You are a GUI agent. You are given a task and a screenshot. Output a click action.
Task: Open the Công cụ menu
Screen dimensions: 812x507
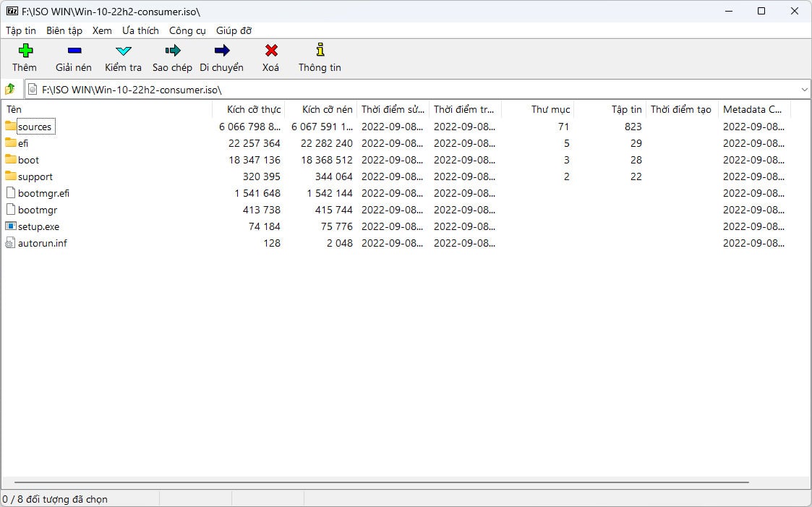(x=187, y=30)
